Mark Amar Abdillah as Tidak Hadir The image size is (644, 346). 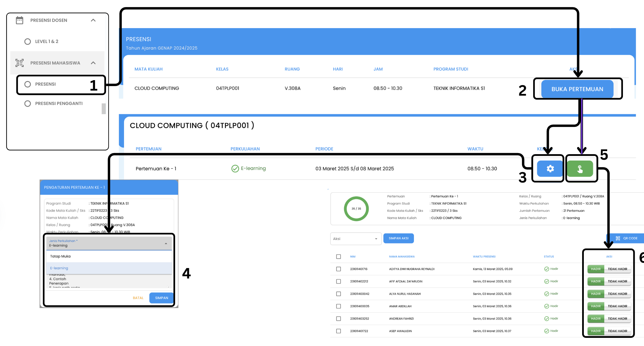click(x=617, y=306)
